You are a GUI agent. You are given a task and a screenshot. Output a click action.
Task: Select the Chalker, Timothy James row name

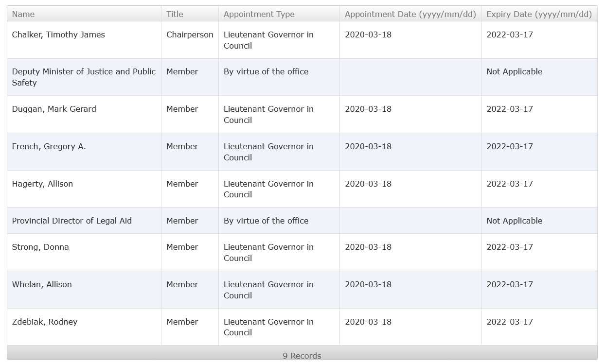click(58, 35)
